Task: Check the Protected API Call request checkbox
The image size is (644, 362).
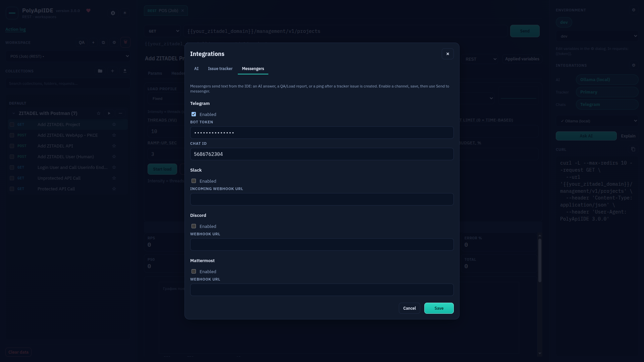Action: click(12, 189)
